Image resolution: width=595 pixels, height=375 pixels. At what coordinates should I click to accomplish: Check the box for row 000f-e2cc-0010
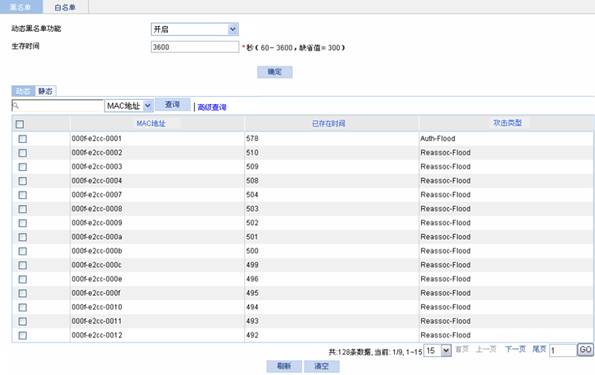tap(22, 307)
